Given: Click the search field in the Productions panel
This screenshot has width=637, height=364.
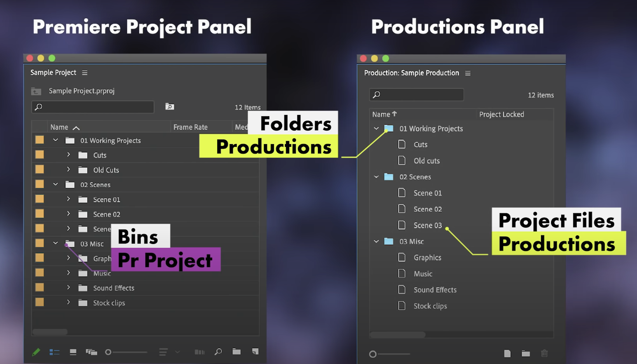Looking at the screenshot, I should coord(417,95).
